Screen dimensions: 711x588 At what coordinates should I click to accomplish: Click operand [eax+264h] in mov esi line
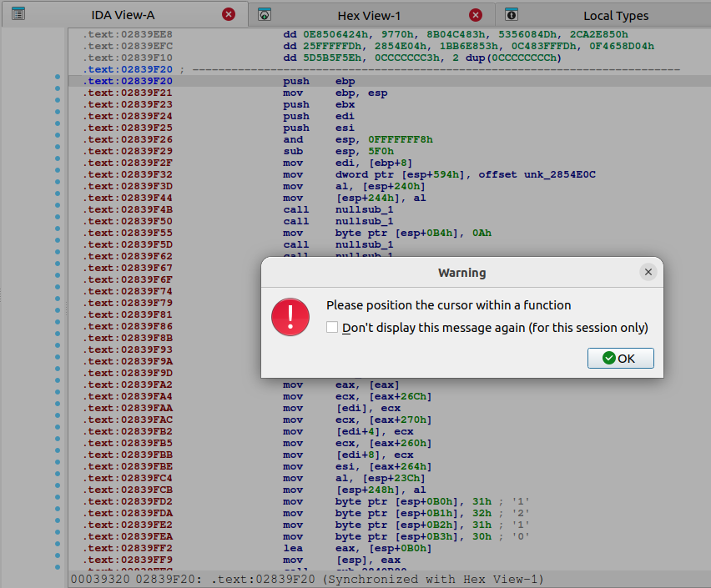click(400, 466)
